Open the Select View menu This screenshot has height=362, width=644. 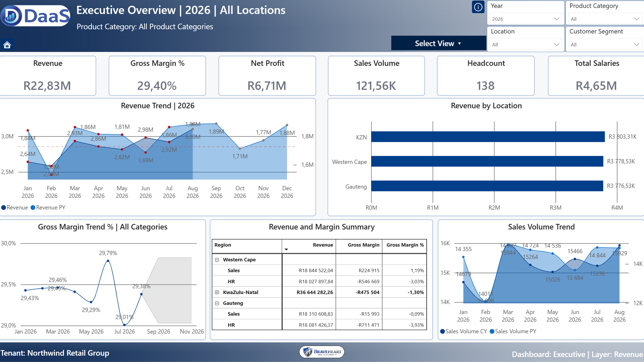pyautogui.click(x=438, y=43)
